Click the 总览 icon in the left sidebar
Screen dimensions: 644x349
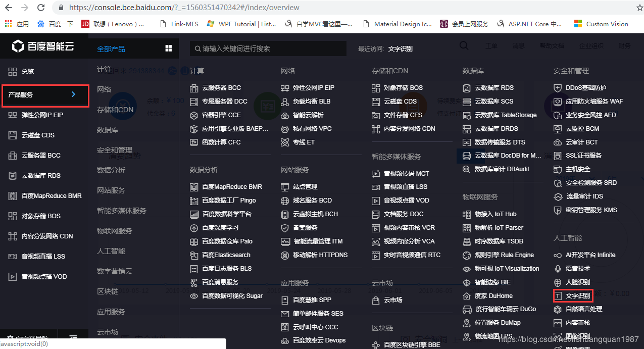12,72
